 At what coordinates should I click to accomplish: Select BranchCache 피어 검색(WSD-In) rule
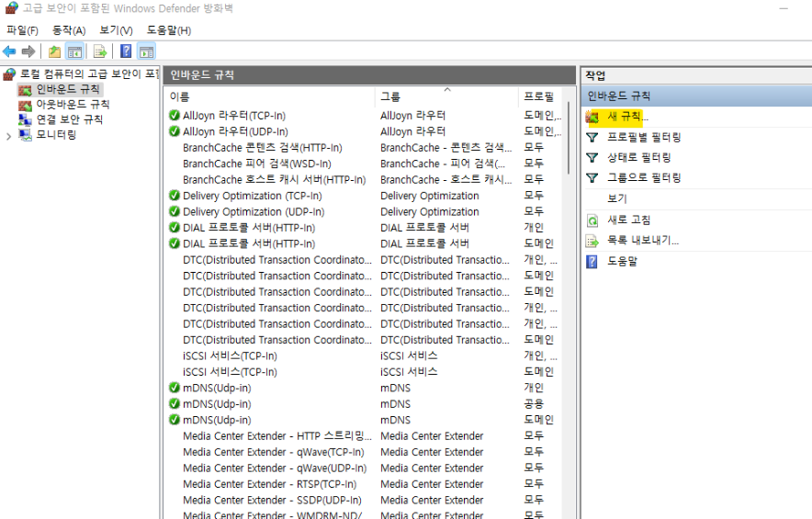pyautogui.click(x=257, y=164)
